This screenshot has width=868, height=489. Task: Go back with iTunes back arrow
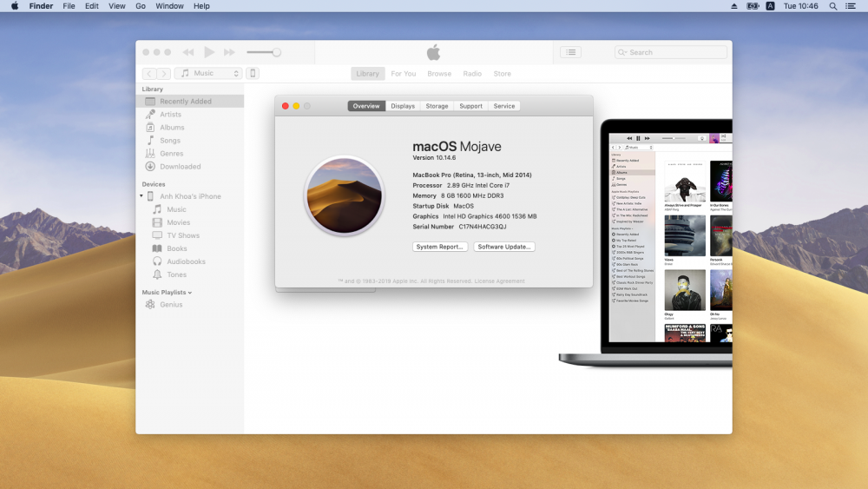[x=149, y=73]
